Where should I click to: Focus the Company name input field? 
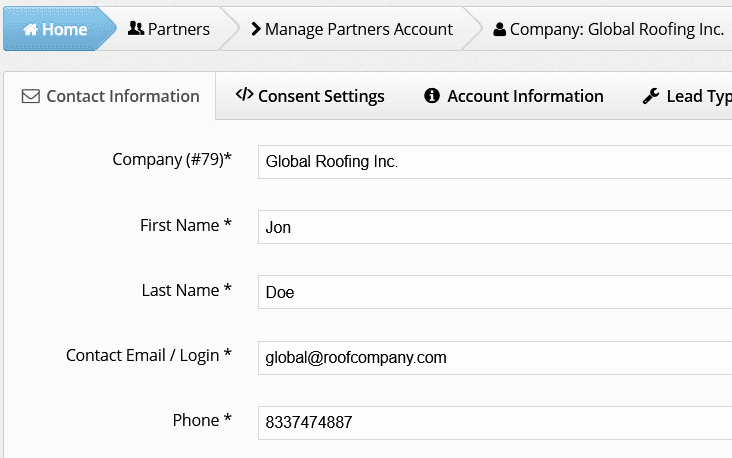pos(495,162)
